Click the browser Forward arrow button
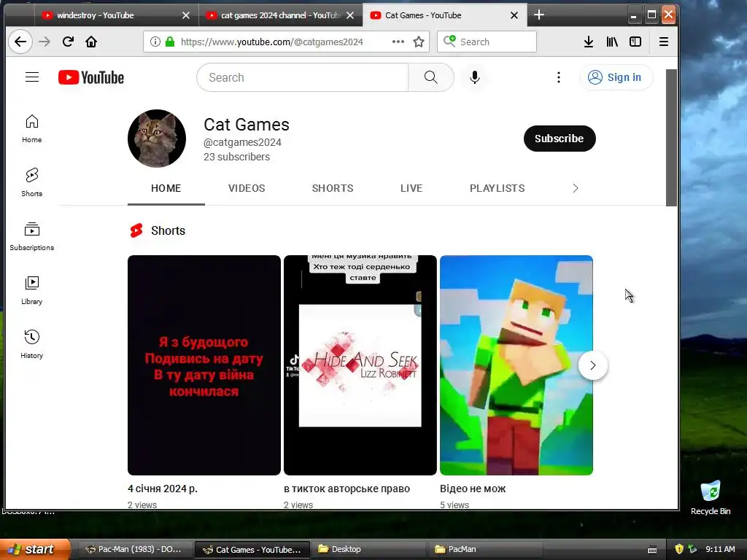 [44, 42]
